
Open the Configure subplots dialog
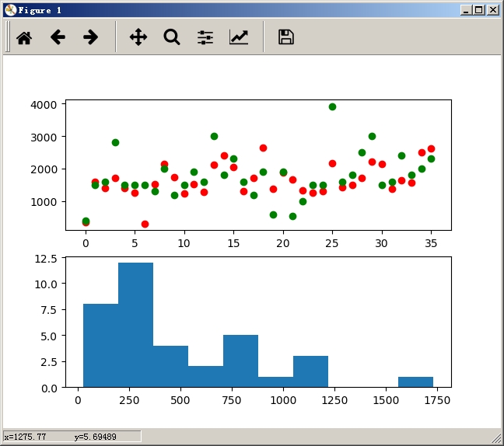pyautogui.click(x=205, y=37)
